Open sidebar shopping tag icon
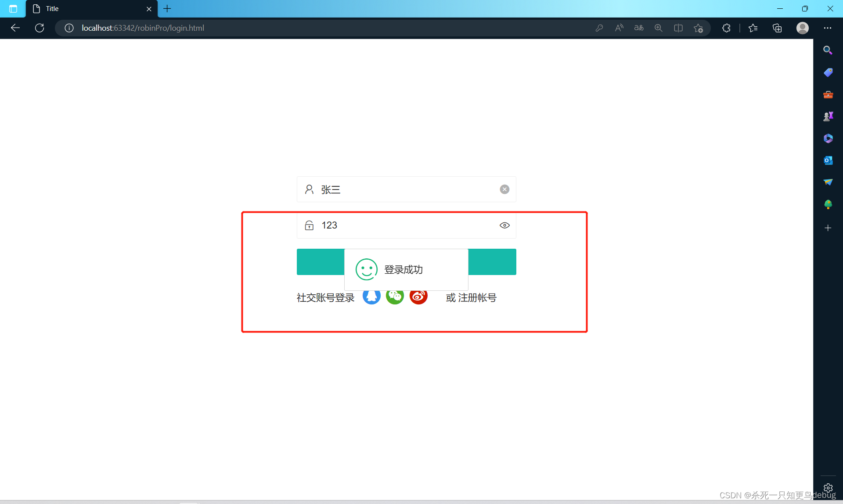 (828, 72)
